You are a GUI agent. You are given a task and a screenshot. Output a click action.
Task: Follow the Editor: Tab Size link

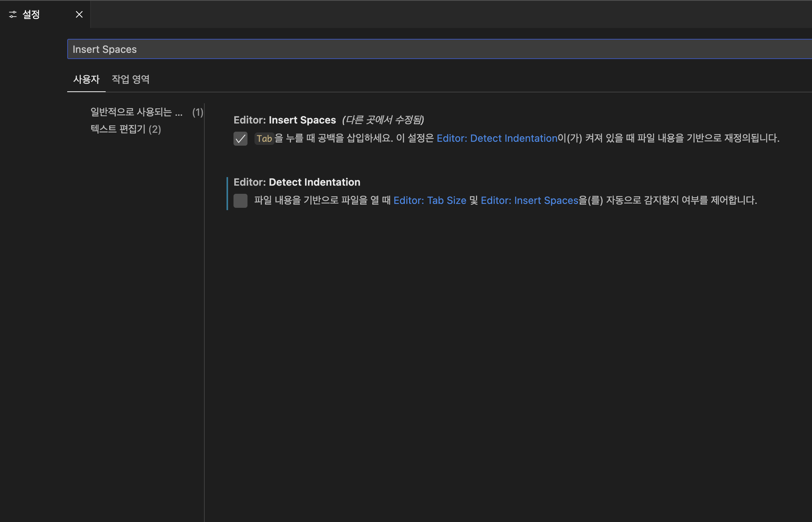pyautogui.click(x=430, y=200)
